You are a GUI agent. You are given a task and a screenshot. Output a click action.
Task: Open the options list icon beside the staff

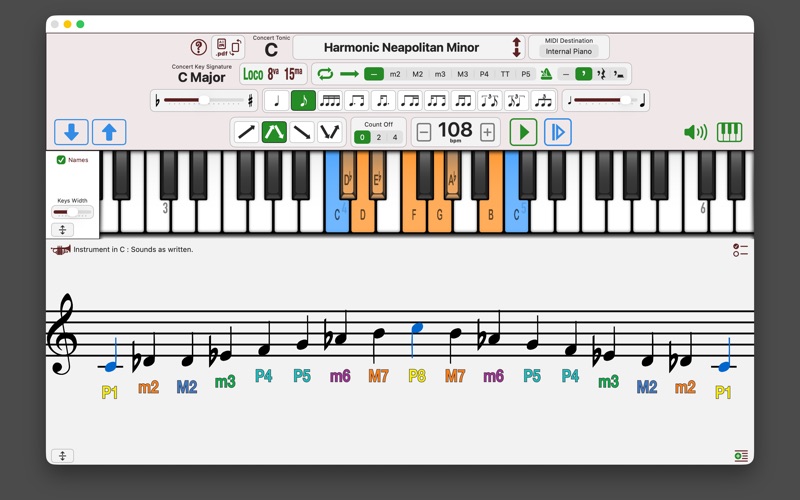[740, 250]
